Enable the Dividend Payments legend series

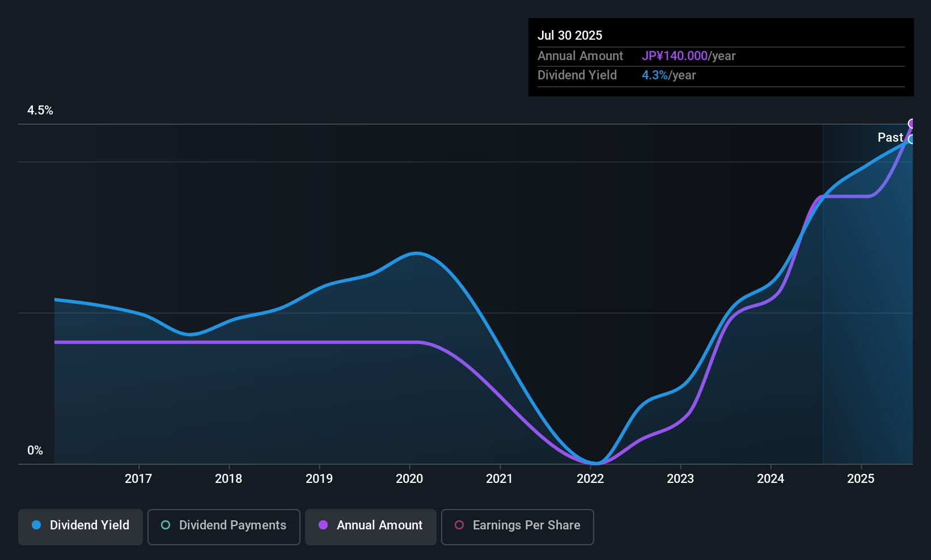pos(223,526)
